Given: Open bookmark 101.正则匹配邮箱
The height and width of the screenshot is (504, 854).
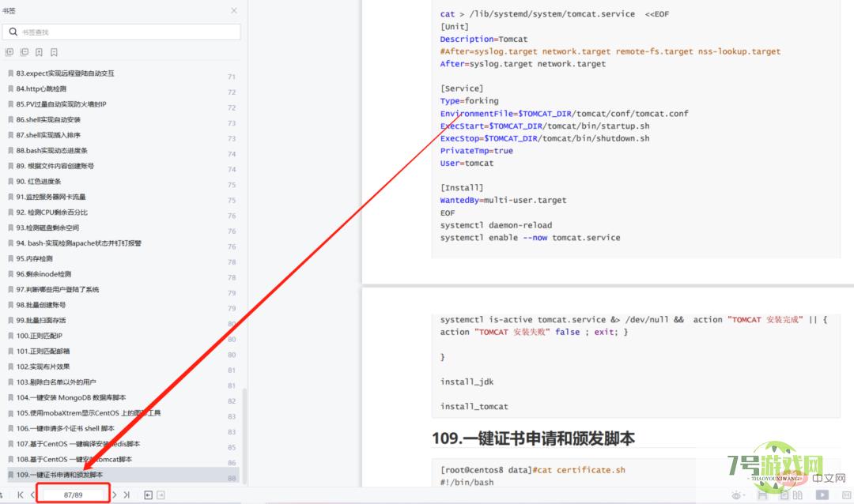Looking at the screenshot, I should point(43,351).
